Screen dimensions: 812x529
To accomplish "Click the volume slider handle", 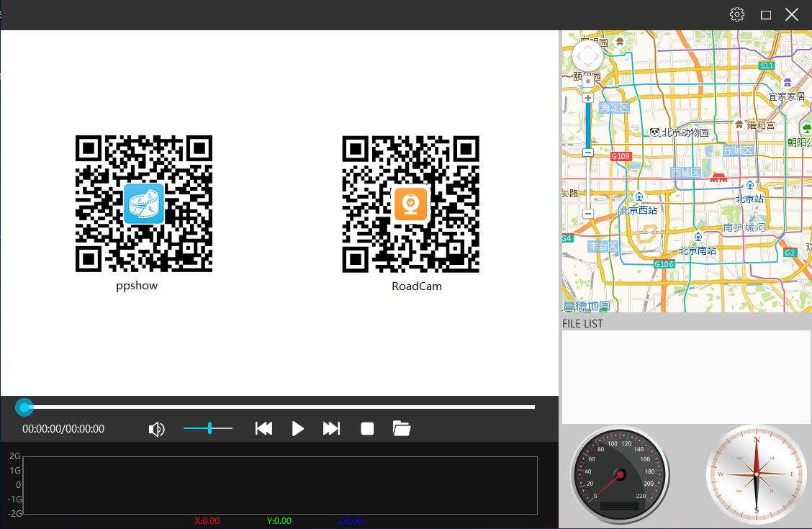I will pyautogui.click(x=209, y=428).
